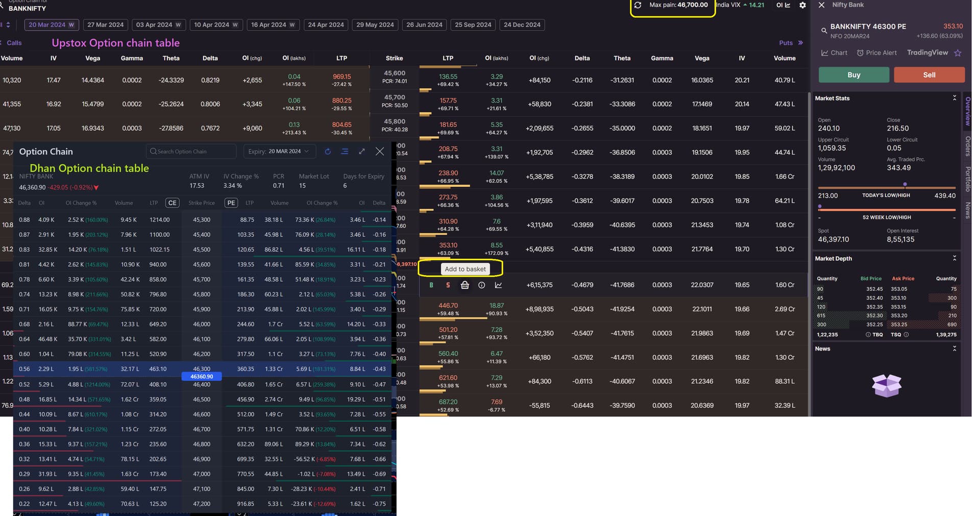Screen dimensions: 980x516
Task: Open TradingView chart link
Action: [927, 53]
